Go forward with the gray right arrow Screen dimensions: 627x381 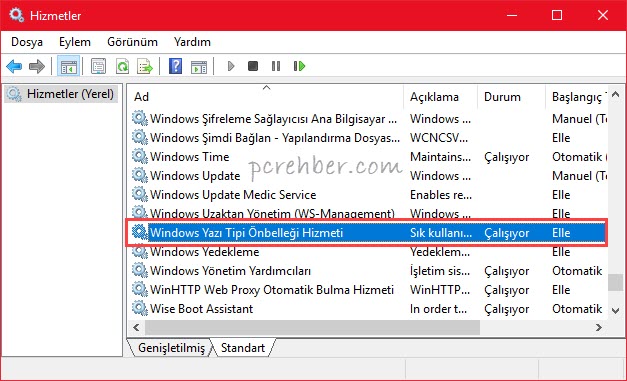coord(37,66)
